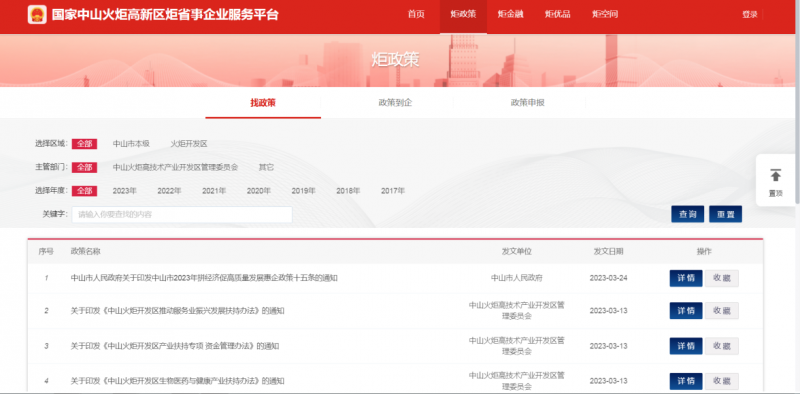Click the back-to-top arrow icon

click(776, 175)
